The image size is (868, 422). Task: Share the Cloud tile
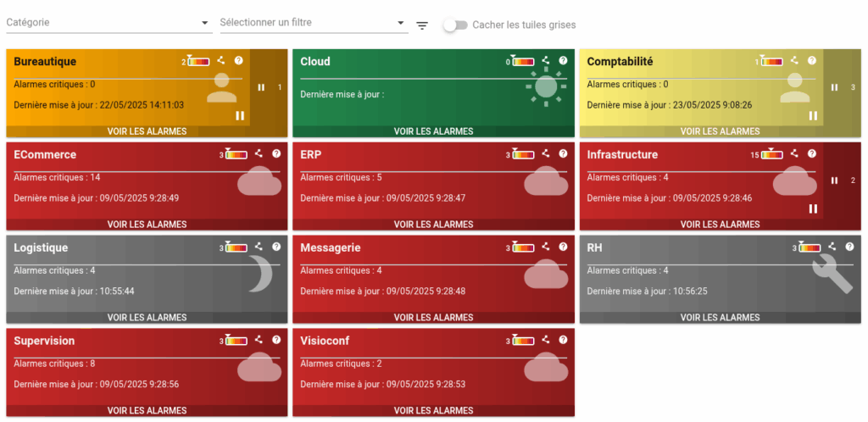pos(545,61)
